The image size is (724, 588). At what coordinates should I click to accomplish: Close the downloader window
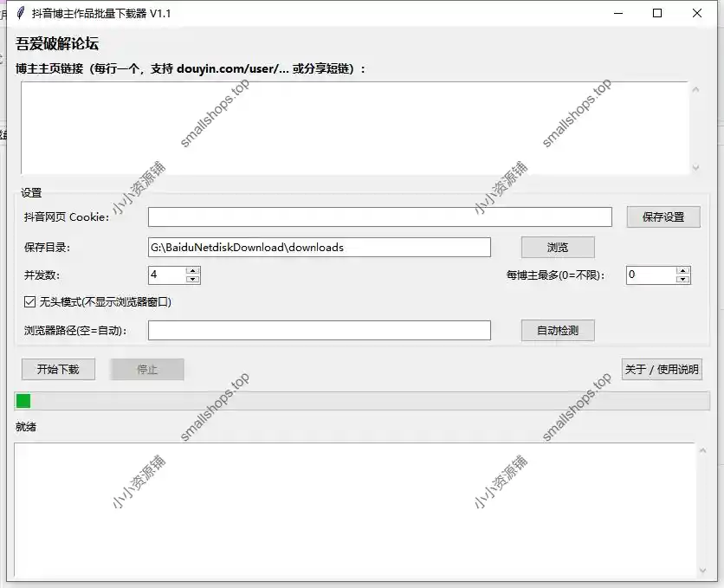pyautogui.click(x=697, y=13)
